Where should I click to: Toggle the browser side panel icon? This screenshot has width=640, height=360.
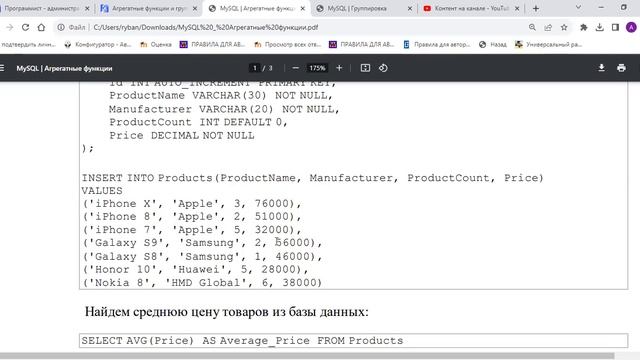pyautogui.click(x=616, y=27)
